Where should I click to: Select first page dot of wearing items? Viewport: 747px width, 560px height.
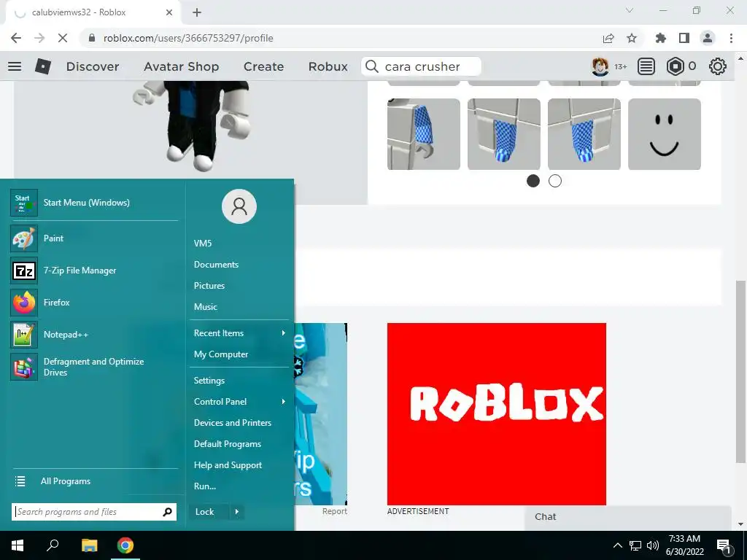click(533, 181)
